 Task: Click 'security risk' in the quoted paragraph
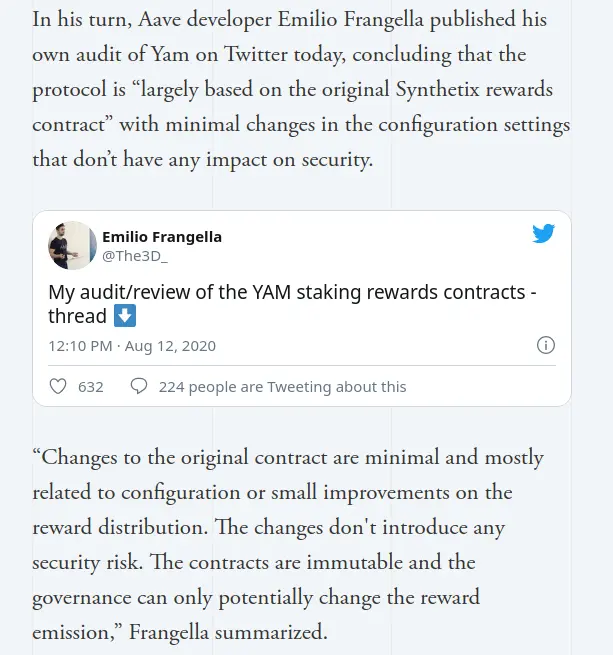pyautogui.click(x=87, y=562)
